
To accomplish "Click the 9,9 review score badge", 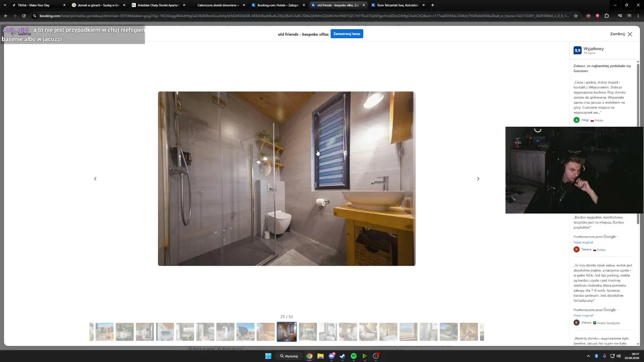I will (577, 50).
